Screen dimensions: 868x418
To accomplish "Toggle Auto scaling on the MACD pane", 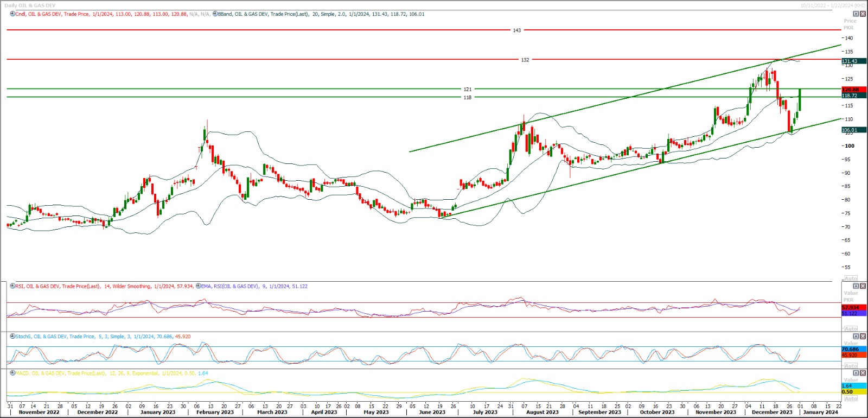I will tap(851, 398).
